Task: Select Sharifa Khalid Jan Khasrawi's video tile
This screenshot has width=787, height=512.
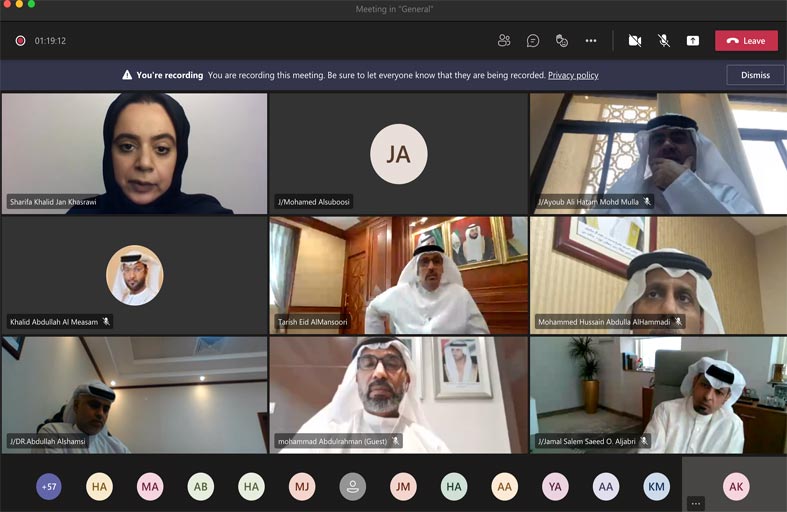Action: pos(134,153)
